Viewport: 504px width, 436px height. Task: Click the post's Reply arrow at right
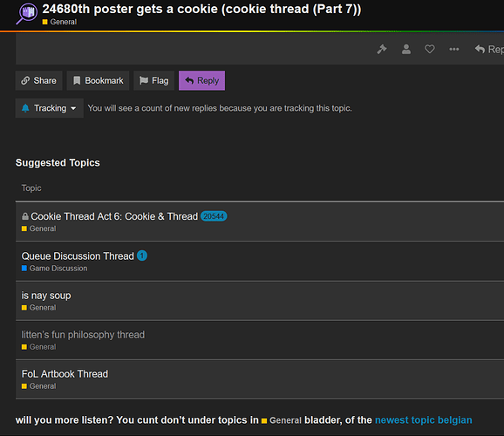(489, 49)
